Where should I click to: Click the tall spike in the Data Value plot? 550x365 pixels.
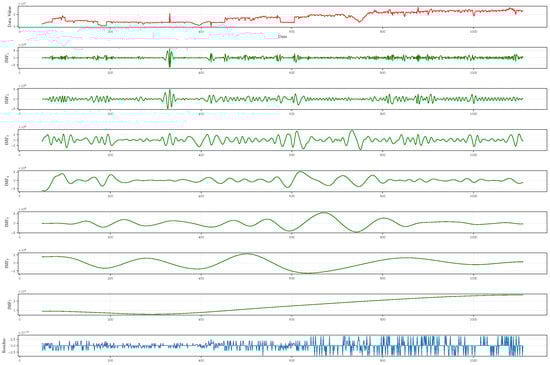point(170,17)
